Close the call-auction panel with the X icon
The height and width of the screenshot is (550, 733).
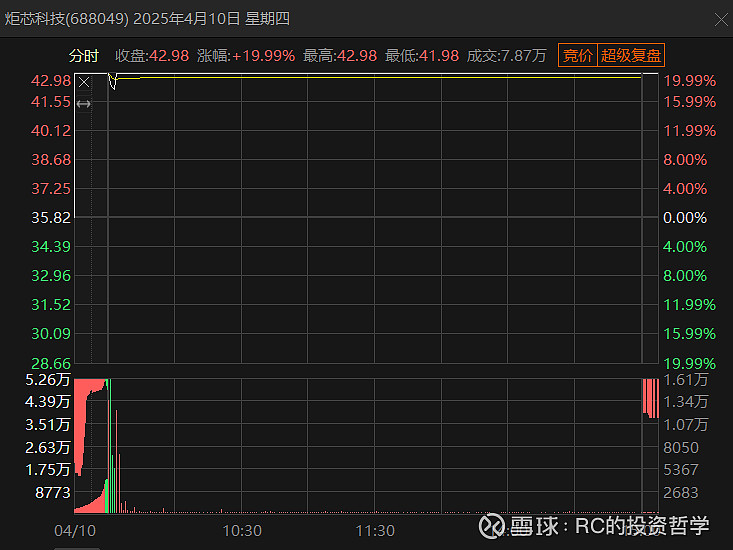coord(84,82)
